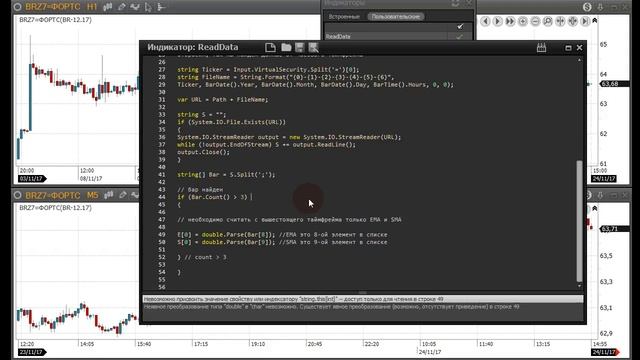This screenshot has width=640, height=360.
Task: Click line 44 if (Bar.Count() > 3)
Action: click(212, 197)
